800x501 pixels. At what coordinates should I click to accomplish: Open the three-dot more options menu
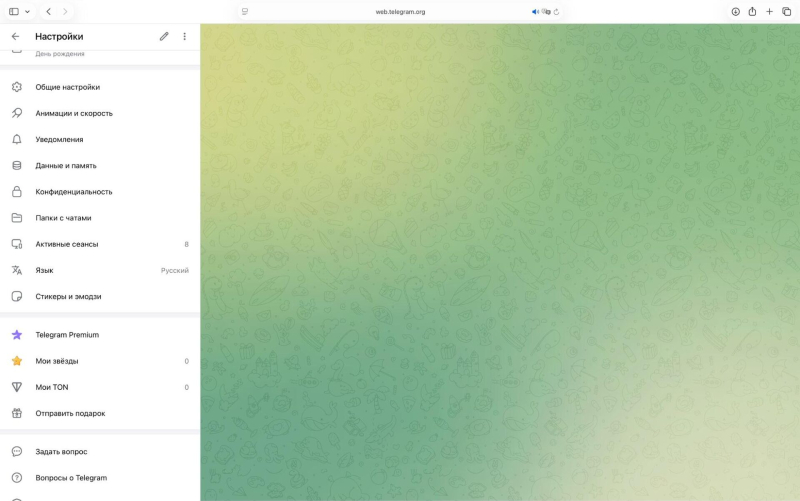click(x=184, y=36)
